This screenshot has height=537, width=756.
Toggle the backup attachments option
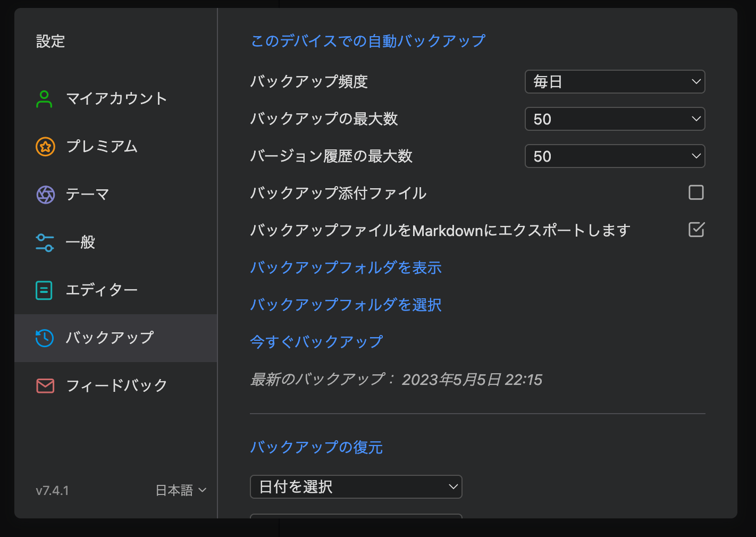coord(696,192)
